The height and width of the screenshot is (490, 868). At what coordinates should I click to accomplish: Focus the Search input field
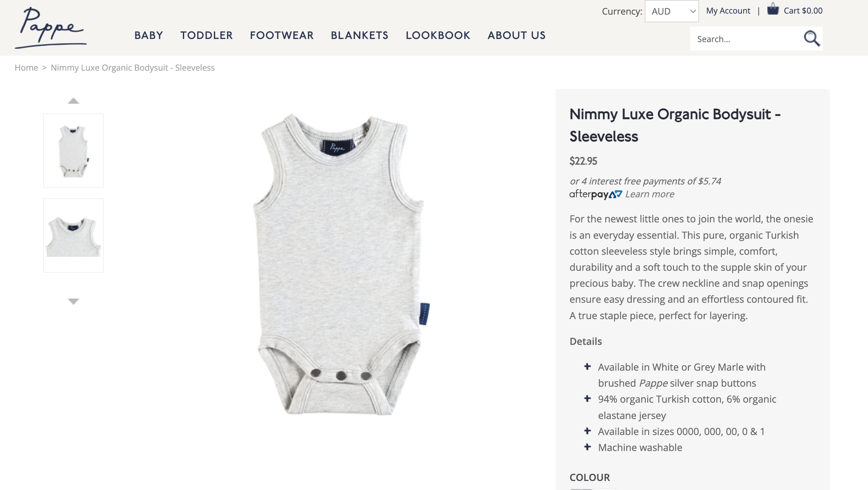pos(745,39)
